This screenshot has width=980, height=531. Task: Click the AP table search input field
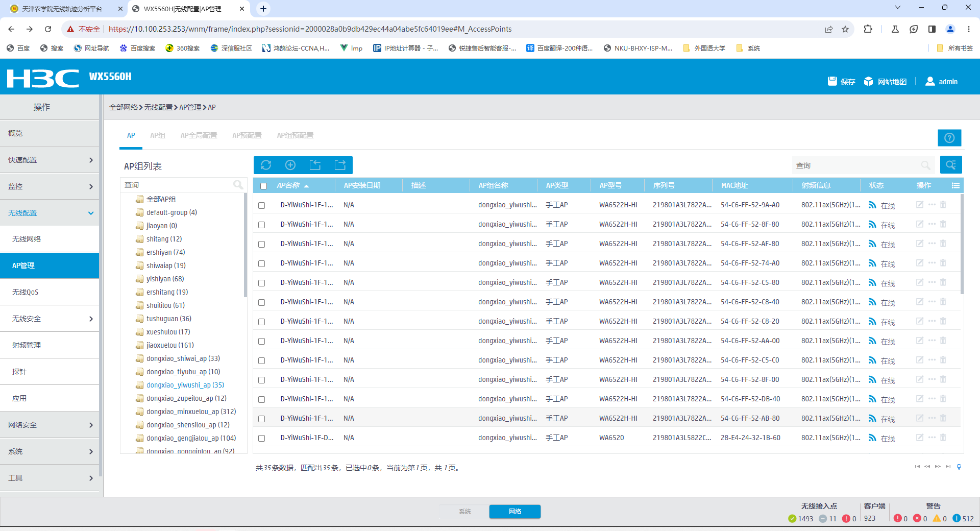click(x=857, y=165)
